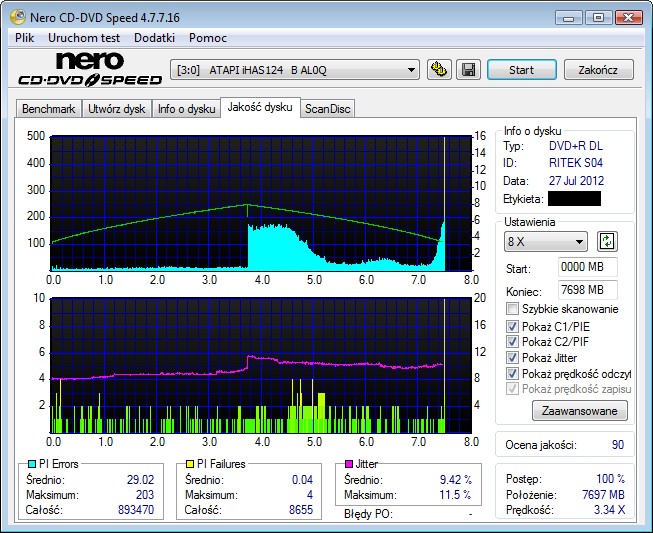The image size is (653, 533).
Task: Click the PI Failures and jitter lower graph
Action: pyautogui.click(x=261, y=365)
